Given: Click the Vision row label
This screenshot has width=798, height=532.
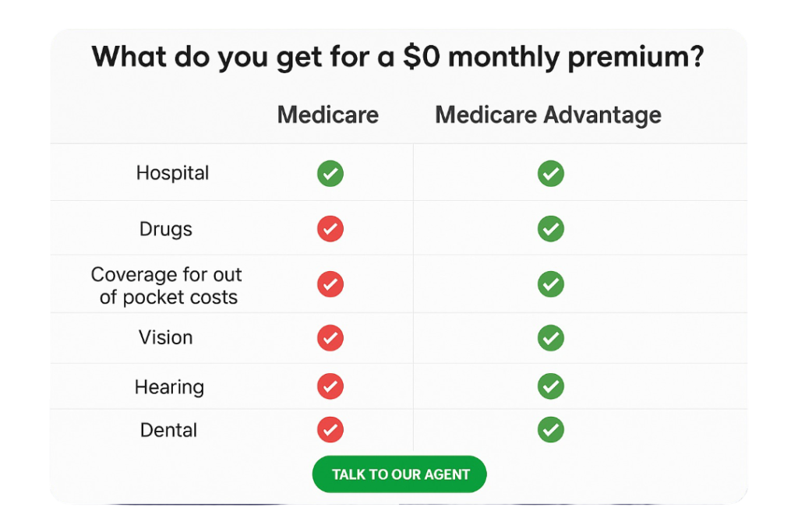Looking at the screenshot, I should [x=166, y=338].
